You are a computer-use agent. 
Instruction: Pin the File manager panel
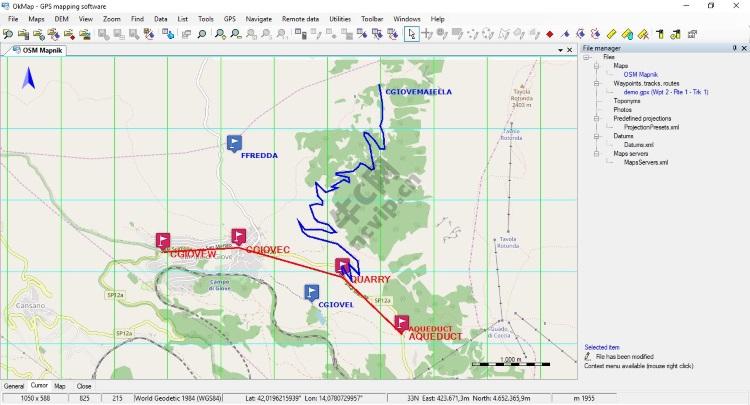(735, 48)
